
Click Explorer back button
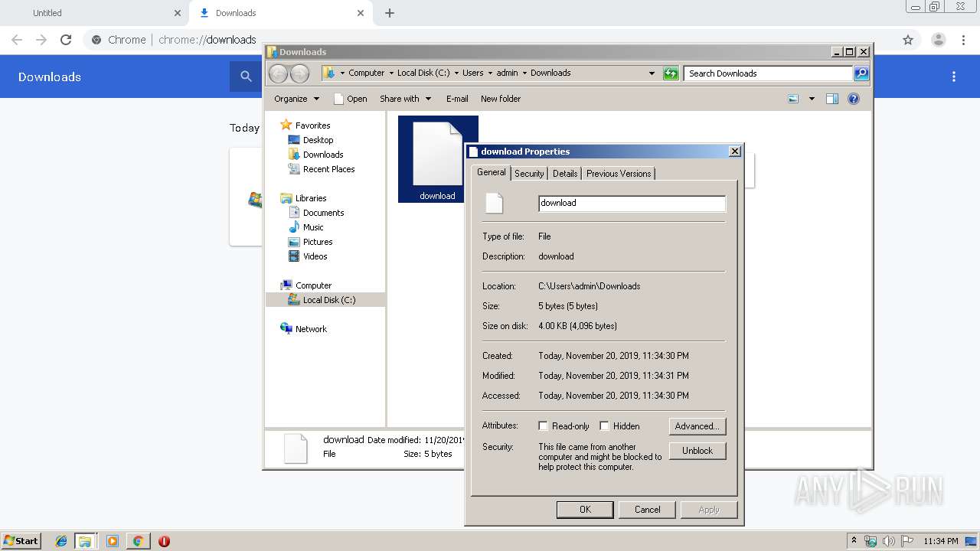278,73
